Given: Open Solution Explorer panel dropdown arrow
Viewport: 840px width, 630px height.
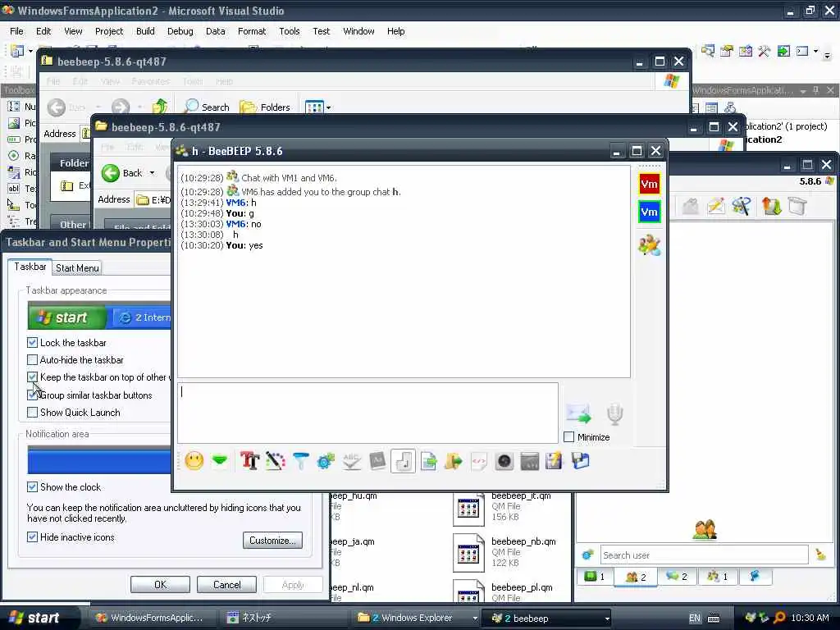Looking at the screenshot, I should pyautogui.click(x=802, y=91).
